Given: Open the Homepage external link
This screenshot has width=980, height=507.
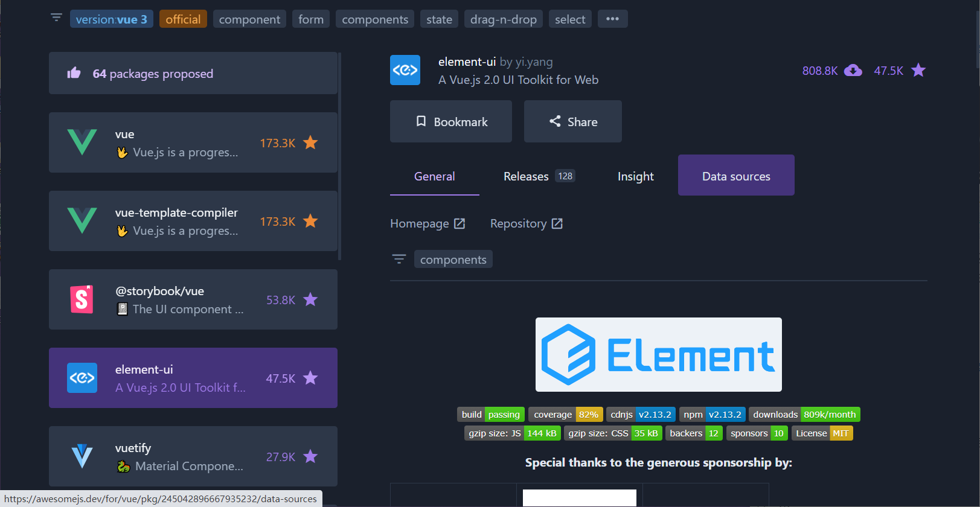Looking at the screenshot, I should tap(428, 223).
